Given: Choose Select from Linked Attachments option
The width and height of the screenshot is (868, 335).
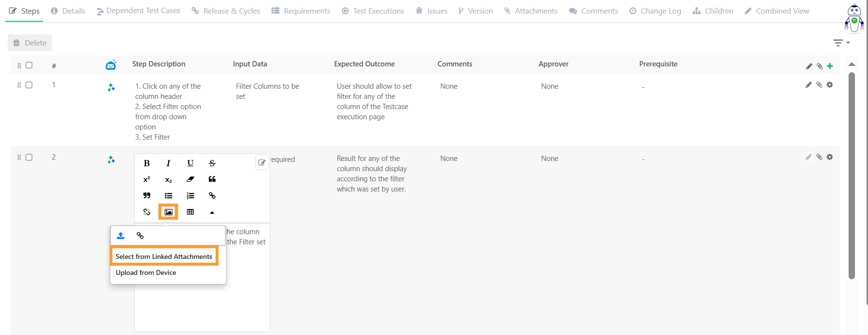Looking at the screenshot, I should click(164, 256).
